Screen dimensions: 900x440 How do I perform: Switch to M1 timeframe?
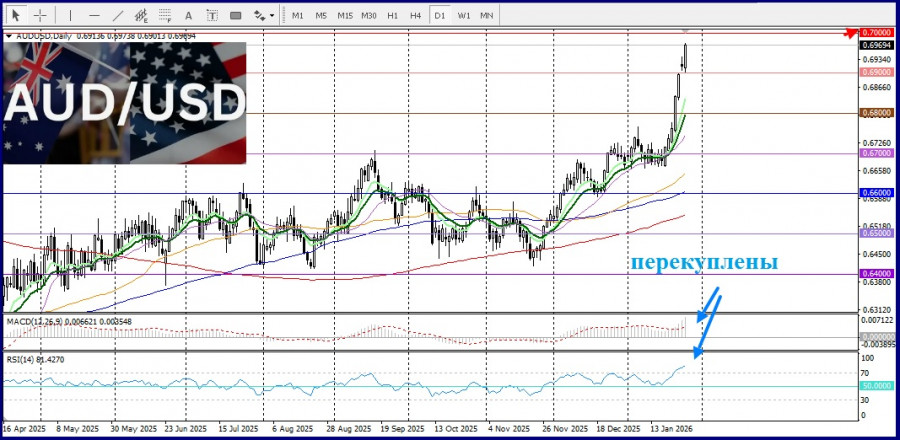pos(298,15)
